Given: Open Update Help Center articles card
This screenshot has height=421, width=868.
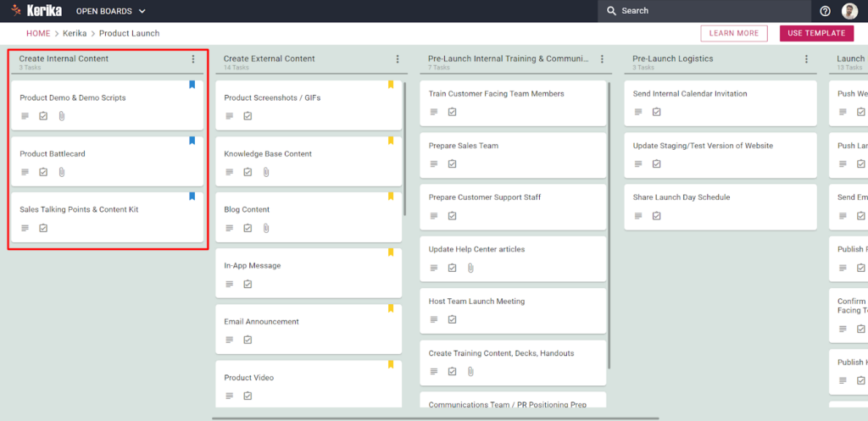Looking at the screenshot, I should [x=513, y=259].
